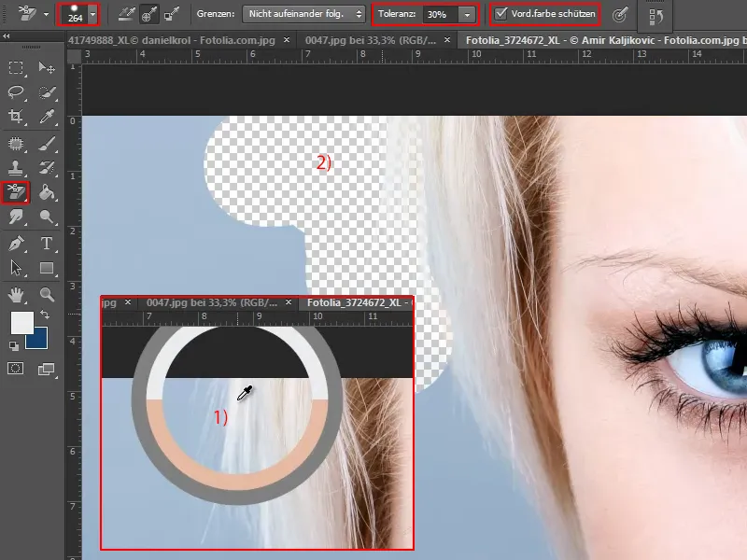Select the Move tool
This screenshot has width=747, height=560.
pos(46,67)
